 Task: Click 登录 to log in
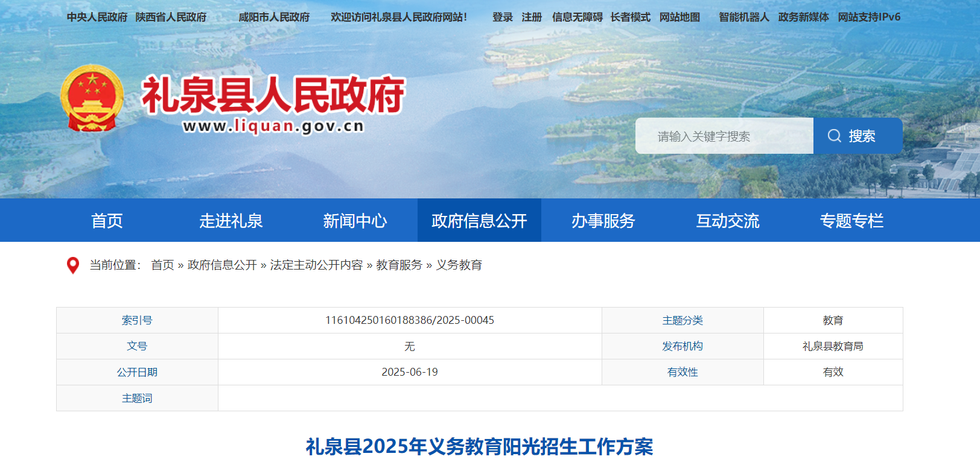pyautogui.click(x=503, y=17)
